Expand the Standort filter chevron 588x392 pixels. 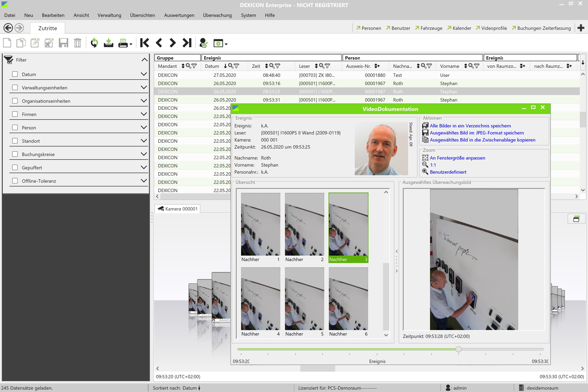[144, 141]
